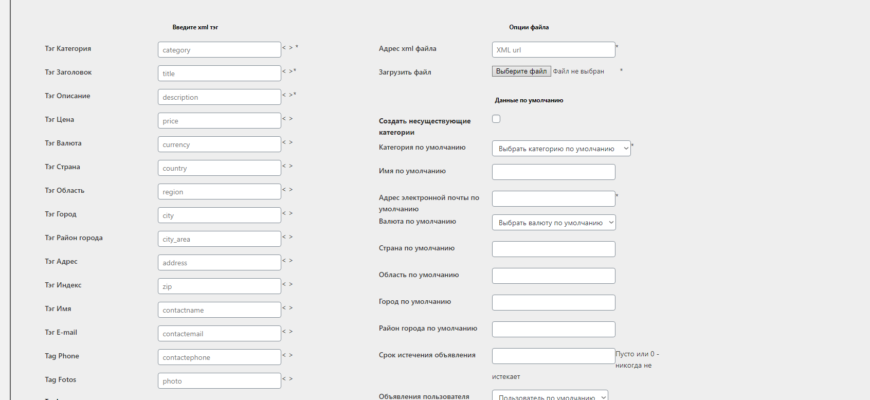
Task: Expand 'Выбрать валюту по умолчанию' dropdown
Action: pos(553,223)
